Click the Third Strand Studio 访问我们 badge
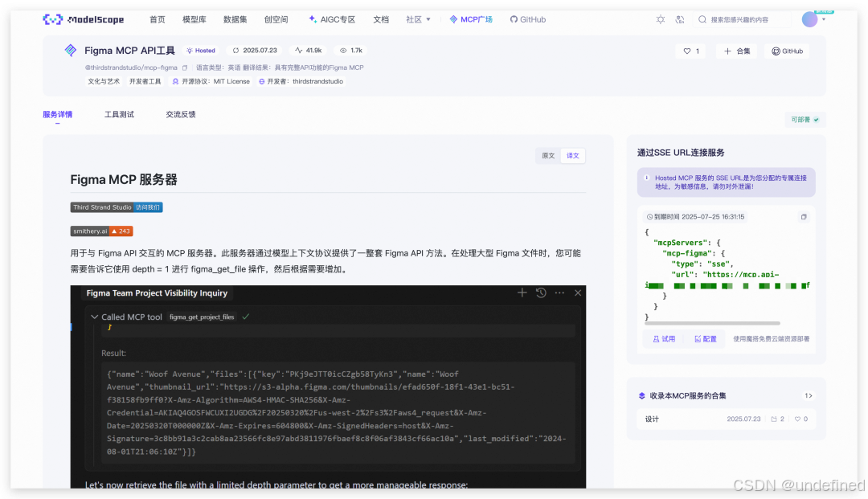 pos(117,207)
